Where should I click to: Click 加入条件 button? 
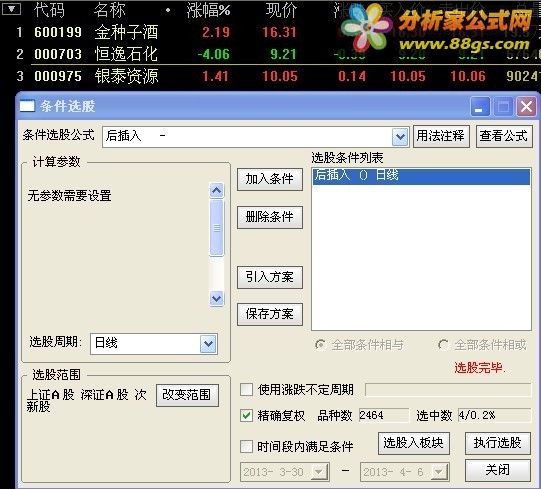[x=269, y=179]
